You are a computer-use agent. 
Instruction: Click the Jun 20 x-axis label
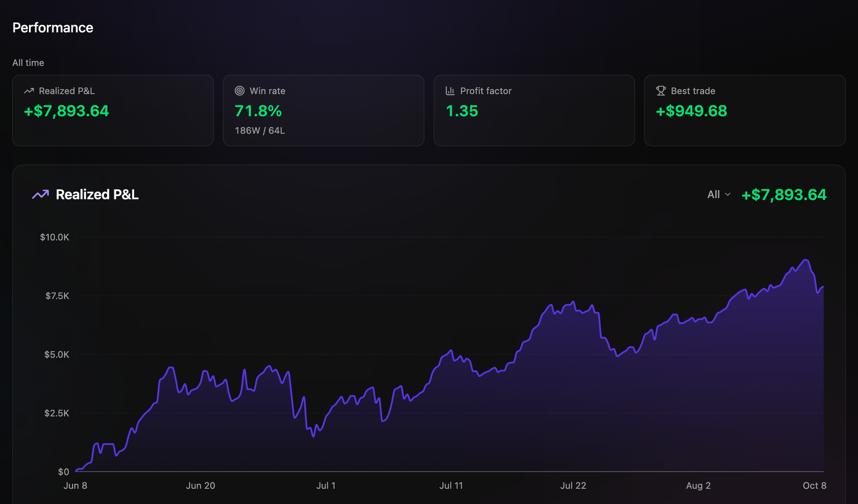coord(201,486)
